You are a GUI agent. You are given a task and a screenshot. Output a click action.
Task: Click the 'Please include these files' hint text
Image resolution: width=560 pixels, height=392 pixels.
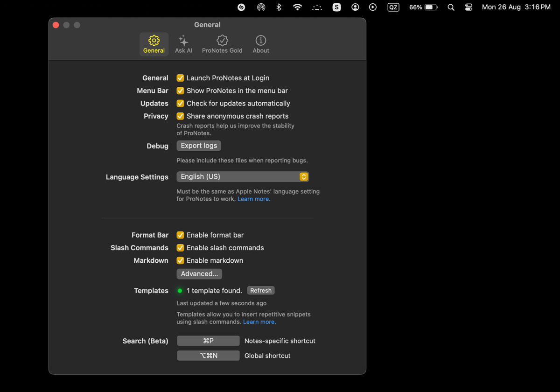pyautogui.click(x=242, y=161)
